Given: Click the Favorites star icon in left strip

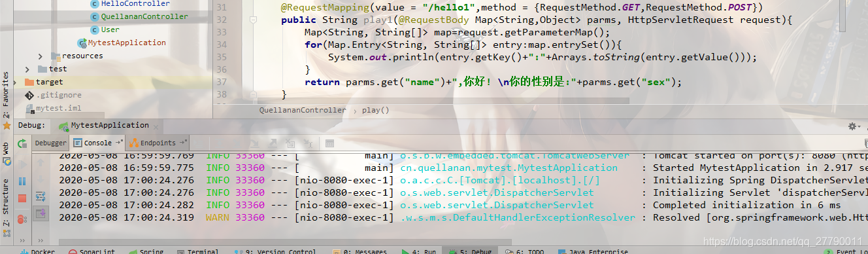Looking at the screenshot, I should [x=7, y=125].
